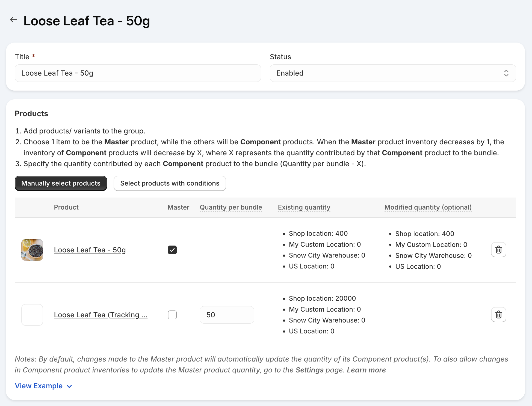Remove the Loose Leaf Tea (Tracking) row via trash icon

pyautogui.click(x=498, y=315)
